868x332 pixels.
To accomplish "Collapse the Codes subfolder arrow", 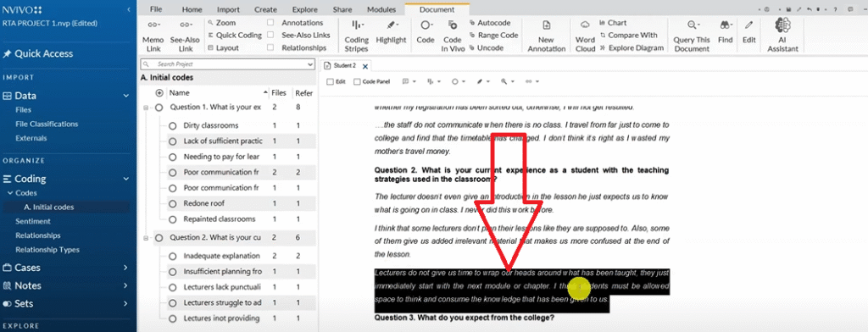I will (10, 193).
